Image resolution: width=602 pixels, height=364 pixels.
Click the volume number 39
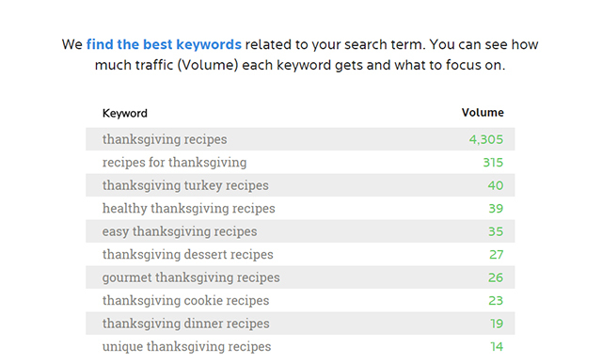coord(496,209)
